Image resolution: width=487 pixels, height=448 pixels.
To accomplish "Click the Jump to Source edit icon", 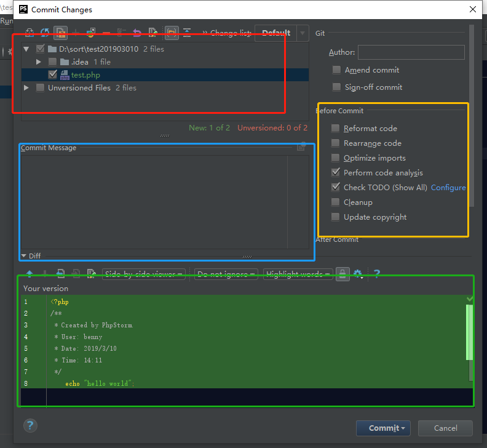I will pyautogui.click(x=152, y=33).
